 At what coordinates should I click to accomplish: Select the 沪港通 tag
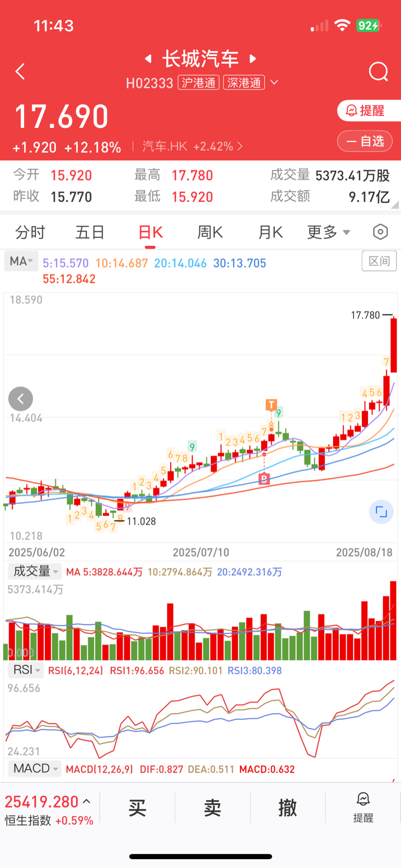tap(198, 82)
